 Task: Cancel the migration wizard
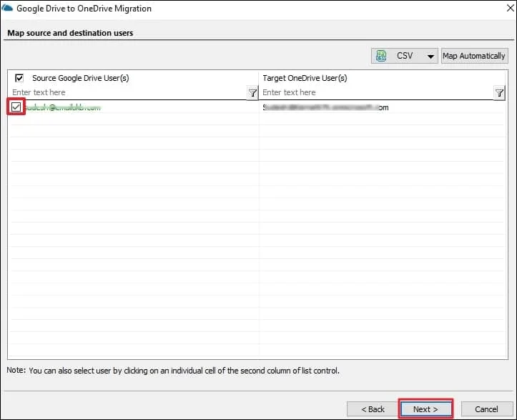click(x=487, y=409)
